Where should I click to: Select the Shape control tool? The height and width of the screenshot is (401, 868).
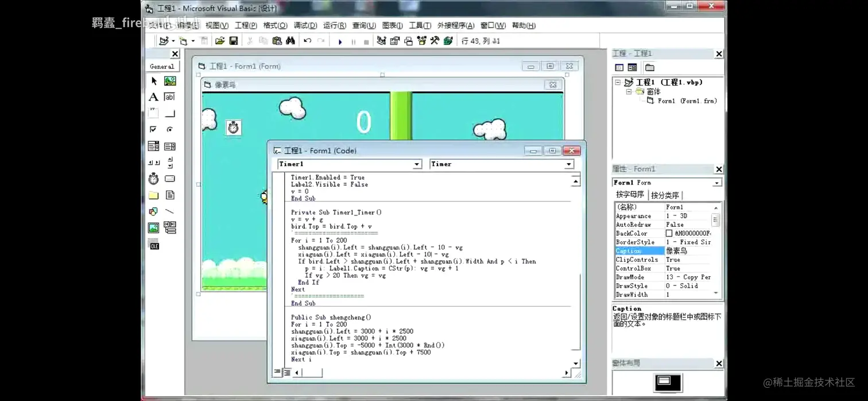[154, 211]
